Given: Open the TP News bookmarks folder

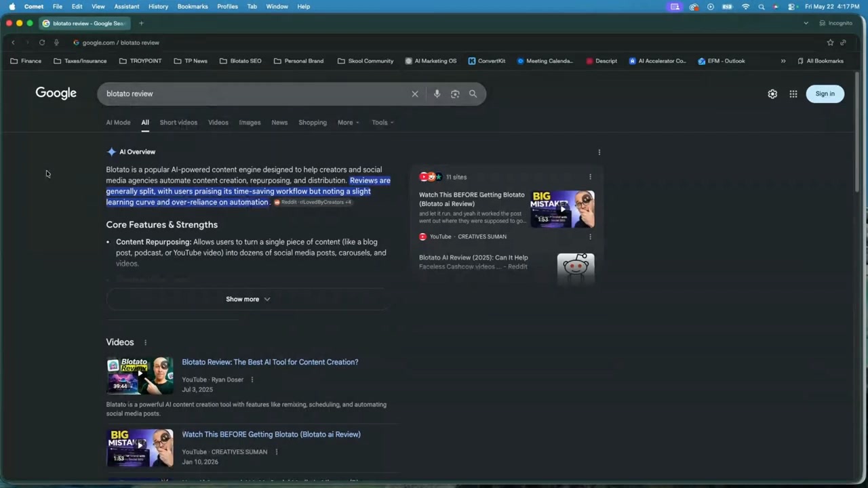Looking at the screenshot, I should coord(191,61).
